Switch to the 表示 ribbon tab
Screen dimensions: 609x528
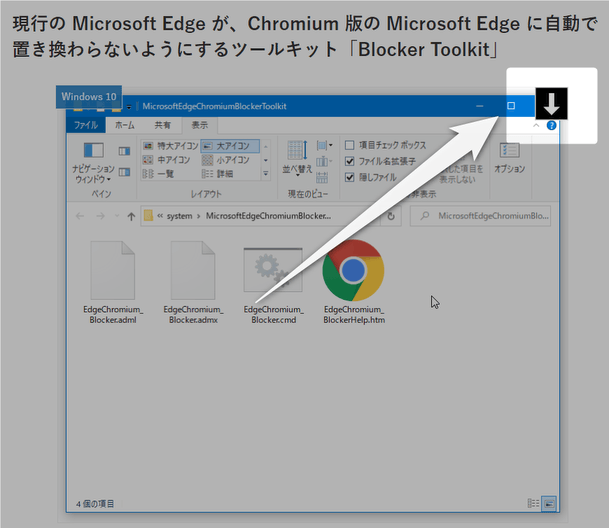[200, 125]
